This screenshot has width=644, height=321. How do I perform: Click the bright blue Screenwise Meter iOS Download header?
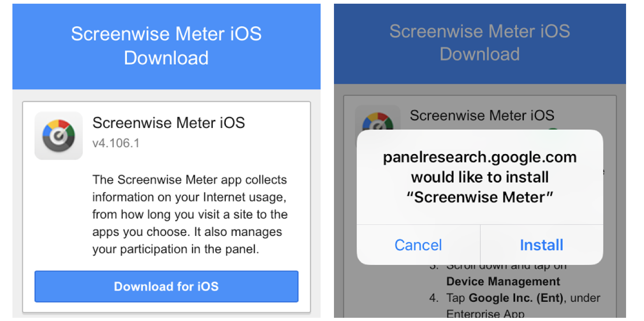pyautogui.click(x=166, y=46)
